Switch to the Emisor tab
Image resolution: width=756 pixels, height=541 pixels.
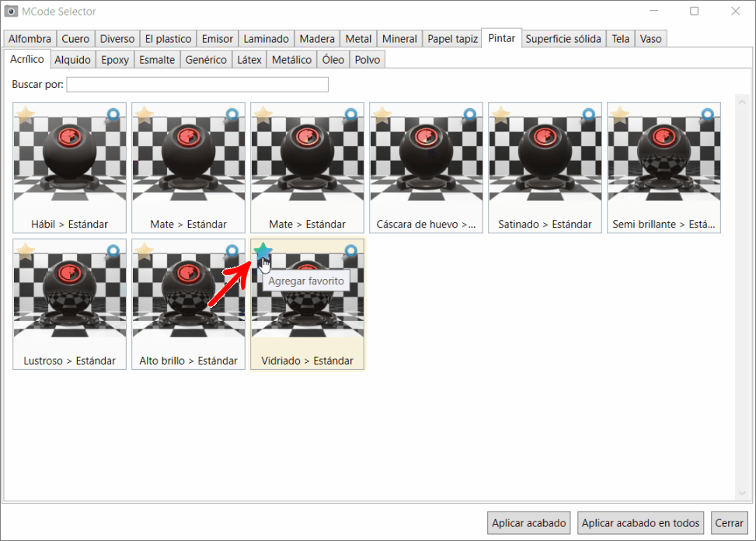click(x=218, y=39)
